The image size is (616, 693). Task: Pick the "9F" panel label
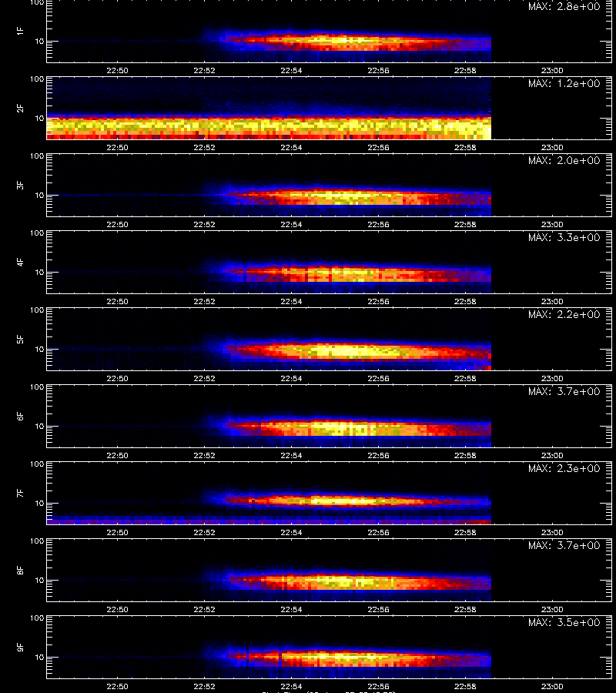[x=20, y=647]
